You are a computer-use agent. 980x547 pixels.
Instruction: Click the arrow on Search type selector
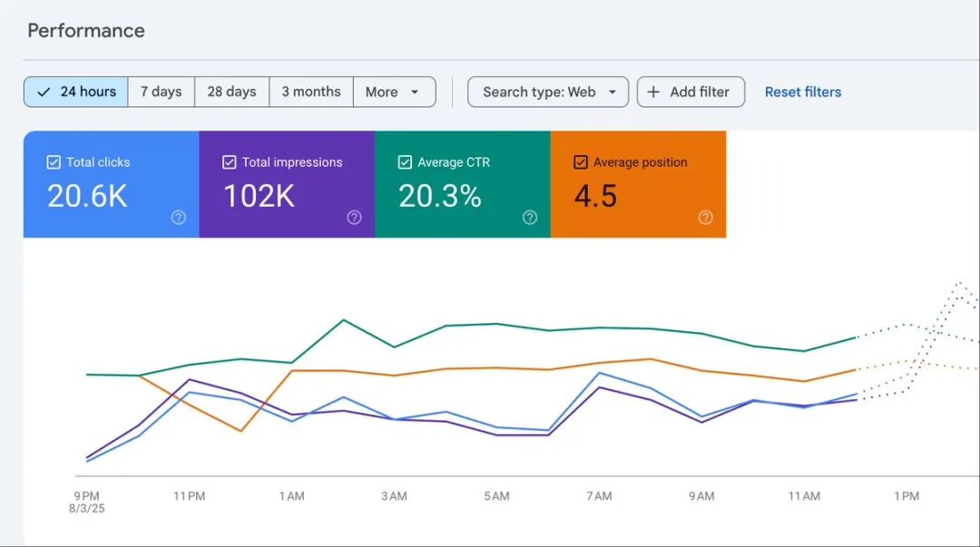(x=612, y=92)
